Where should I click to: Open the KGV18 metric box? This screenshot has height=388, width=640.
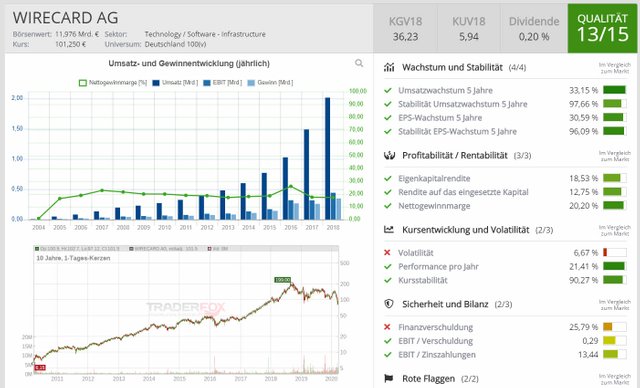pyautogui.click(x=405, y=29)
